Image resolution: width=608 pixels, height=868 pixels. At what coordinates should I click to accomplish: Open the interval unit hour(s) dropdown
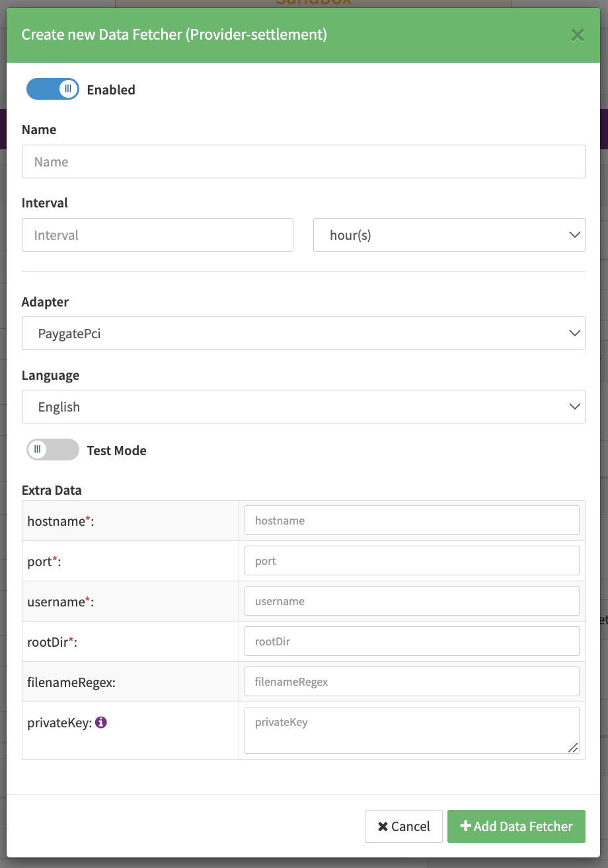pos(449,235)
